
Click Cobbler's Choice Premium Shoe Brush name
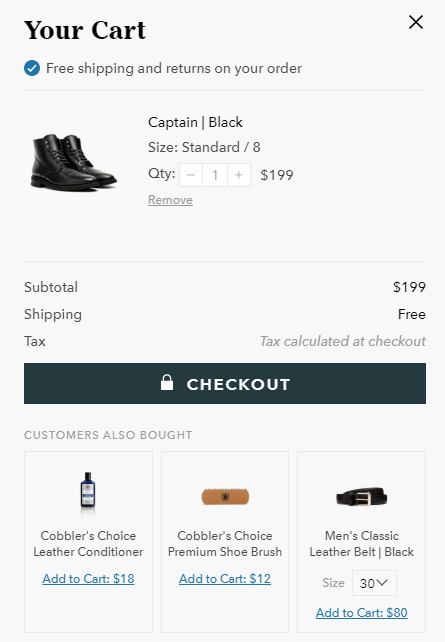[225, 544]
